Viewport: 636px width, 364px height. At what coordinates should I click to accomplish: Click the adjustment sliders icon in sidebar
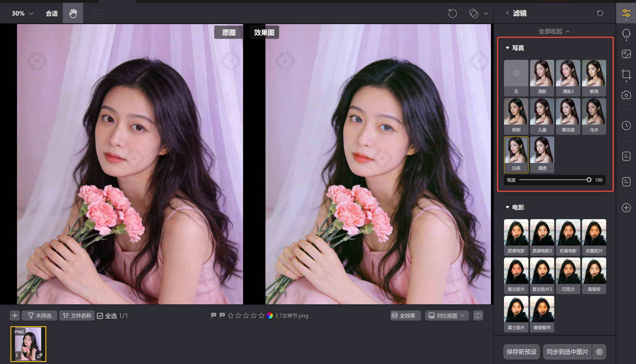(x=626, y=13)
